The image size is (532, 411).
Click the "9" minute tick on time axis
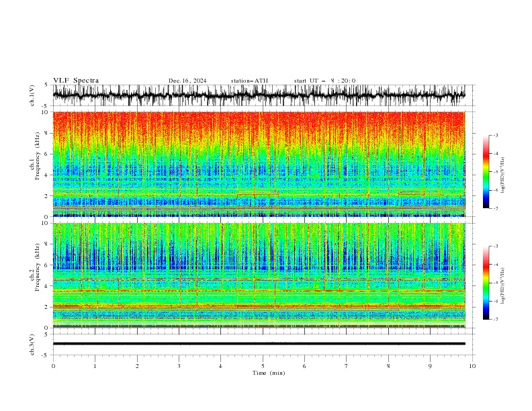click(x=430, y=366)
